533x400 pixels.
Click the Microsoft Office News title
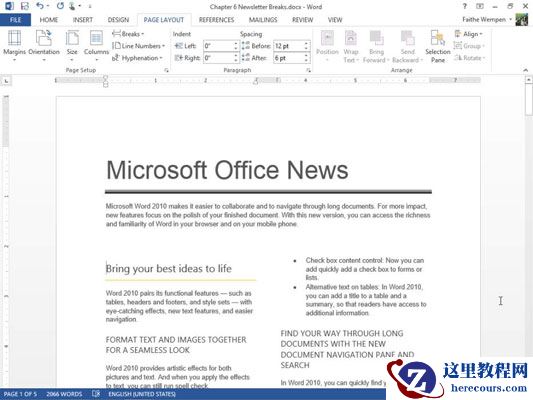227,170
